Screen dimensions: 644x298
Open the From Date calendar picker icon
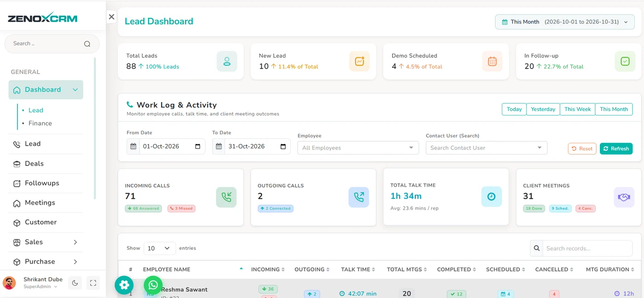coord(198,147)
